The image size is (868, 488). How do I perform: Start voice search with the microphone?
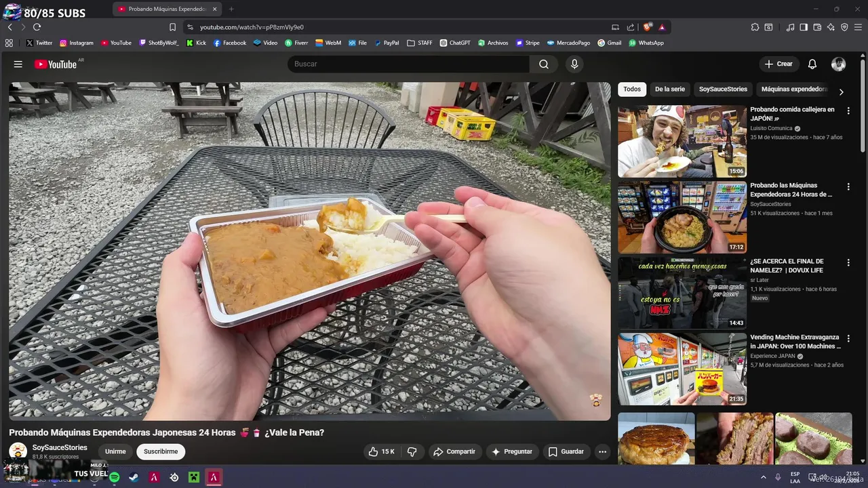pyautogui.click(x=574, y=64)
